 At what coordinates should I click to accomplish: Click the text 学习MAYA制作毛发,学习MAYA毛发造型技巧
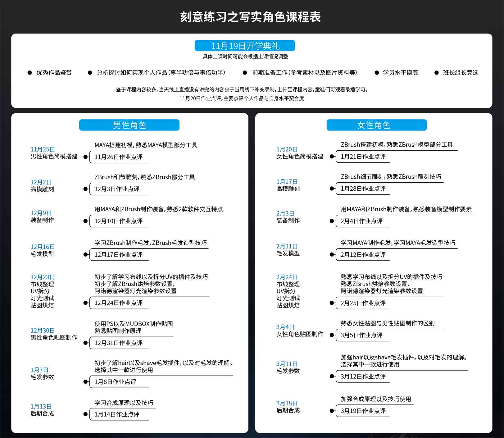[x=398, y=243]
